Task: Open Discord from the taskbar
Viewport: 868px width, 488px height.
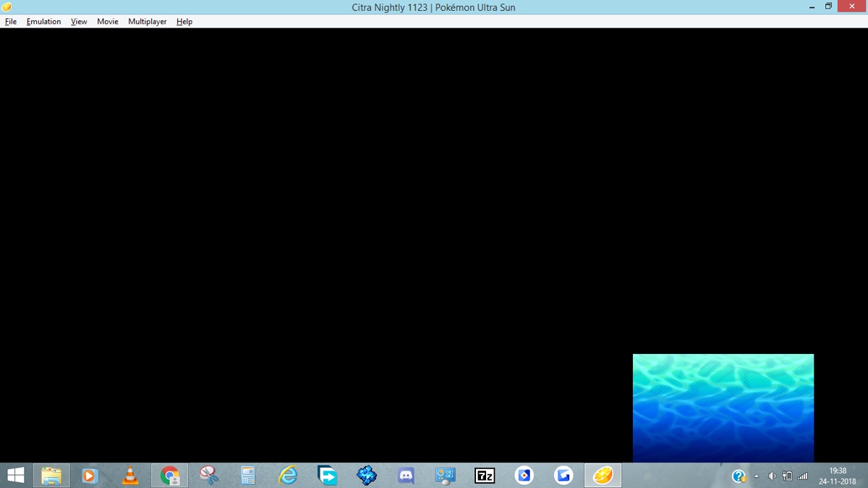Action: coord(406,476)
